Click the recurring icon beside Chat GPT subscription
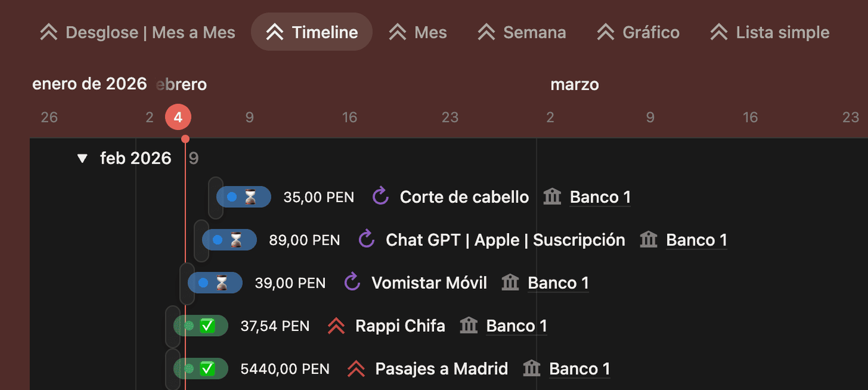The width and height of the screenshot is (868, 390). (x=366, y=240)
